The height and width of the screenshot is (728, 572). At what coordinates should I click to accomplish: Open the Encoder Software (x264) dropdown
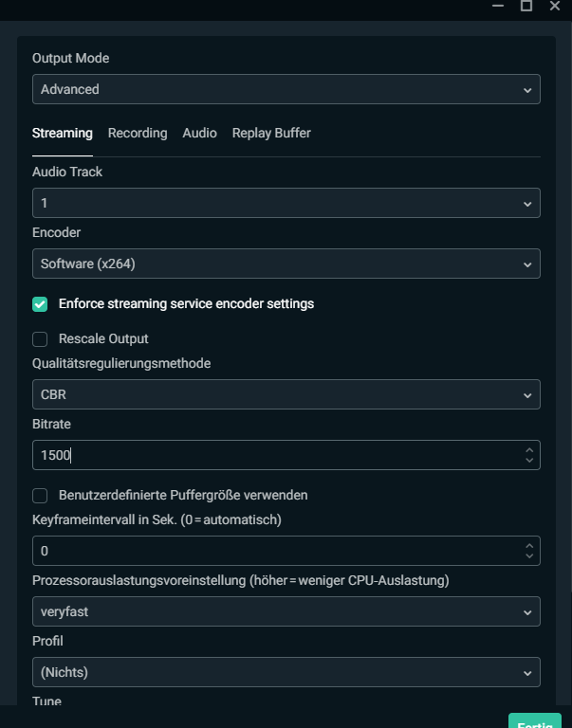(x=286, y=264)
